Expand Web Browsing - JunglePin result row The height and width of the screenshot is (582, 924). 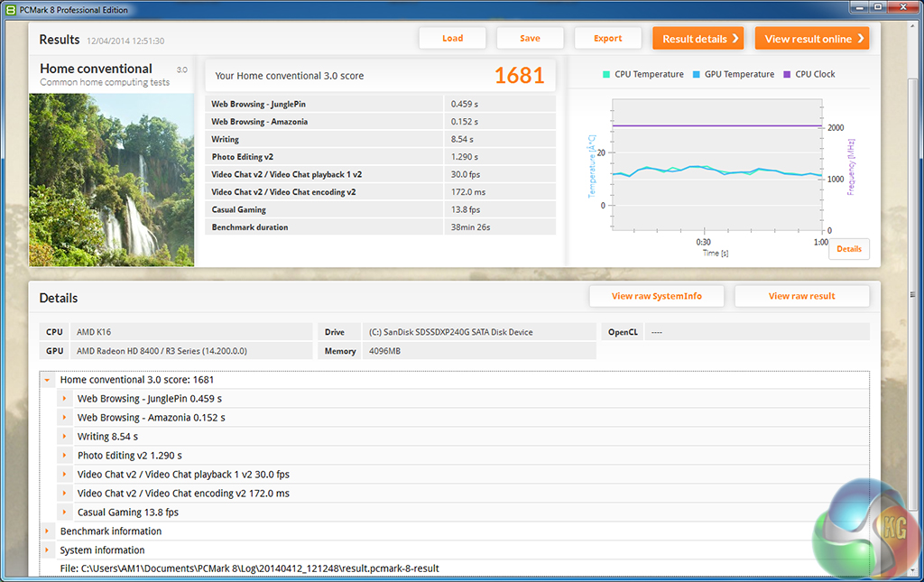click(65, 399)
